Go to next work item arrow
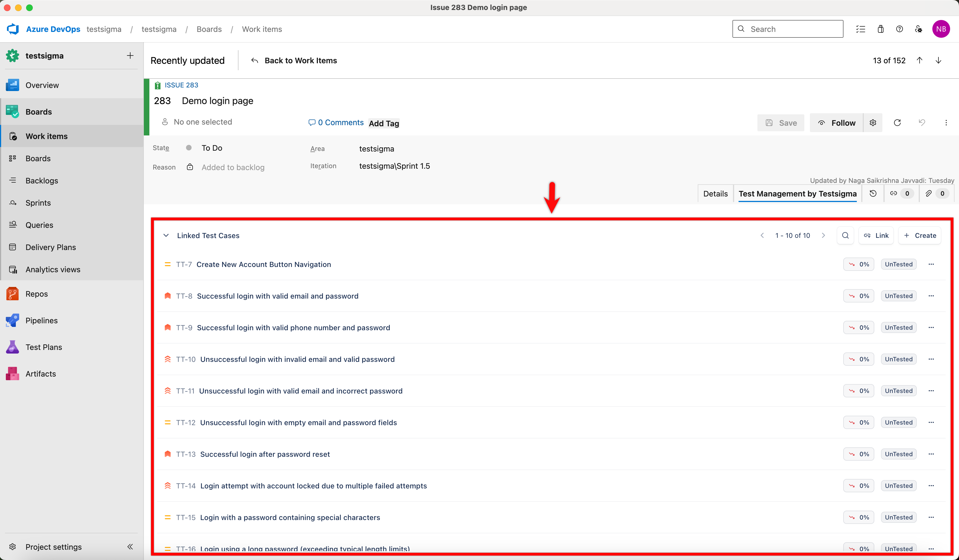Screen dimensions: 959x560 938,60
